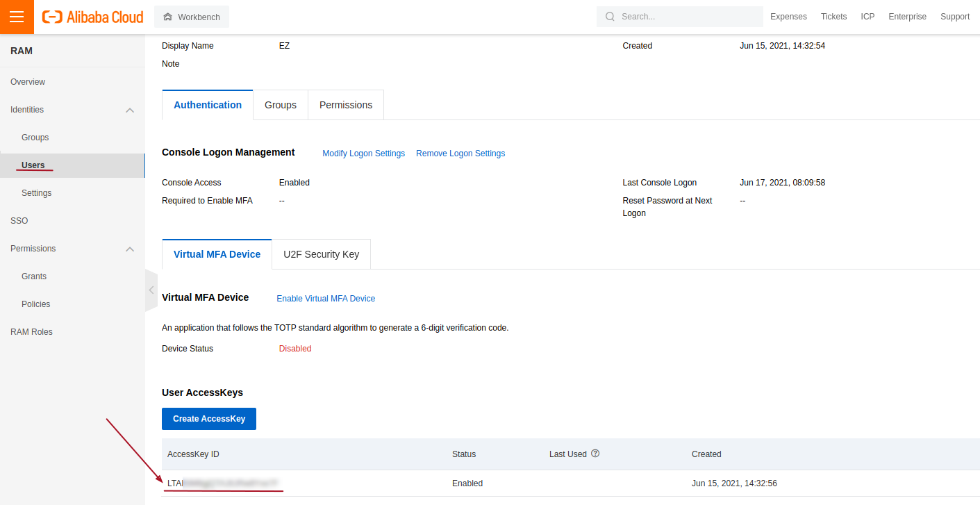
Task: Click the Enabled status in AccessKey row
Action: tap(467, 483)
